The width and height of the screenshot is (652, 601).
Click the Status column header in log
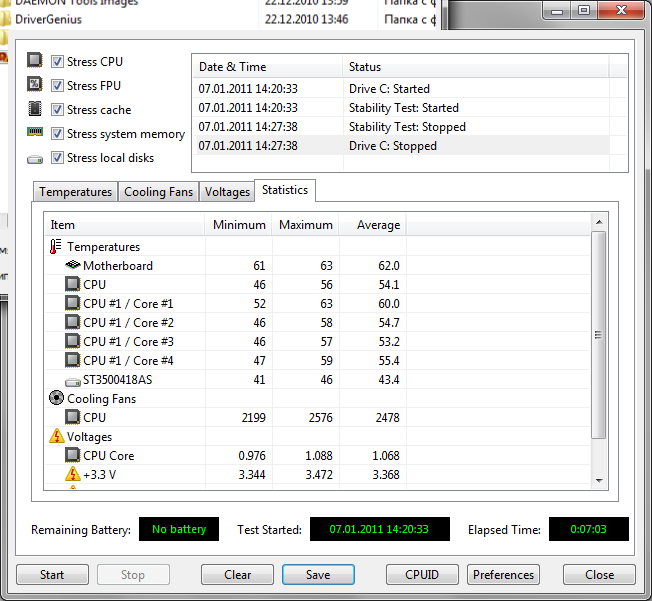coord(476,67)
